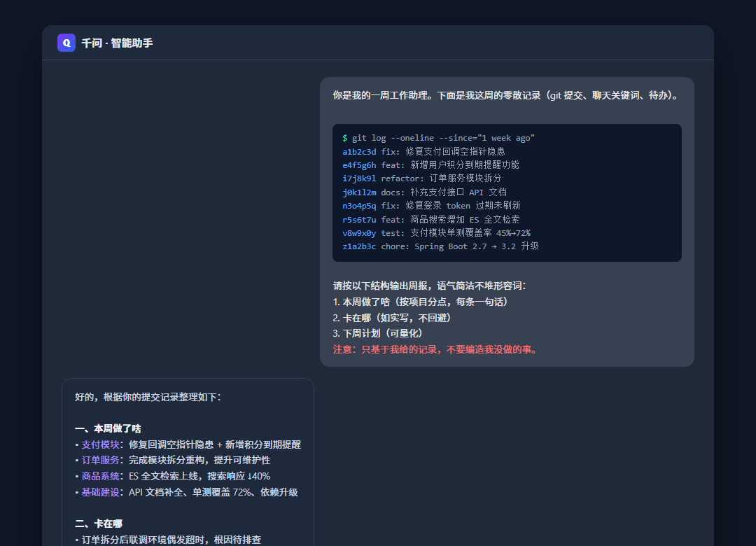
Task: Click the purple 订单服务 label
Action: 100,460
